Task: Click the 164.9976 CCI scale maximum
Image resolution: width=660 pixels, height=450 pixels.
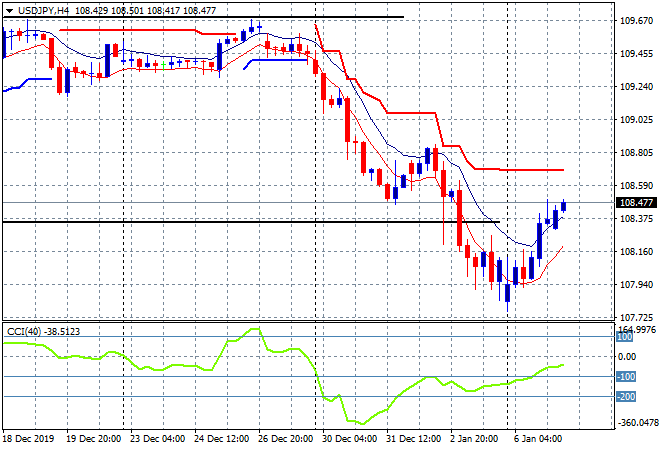Action: [x=637, y=329]
